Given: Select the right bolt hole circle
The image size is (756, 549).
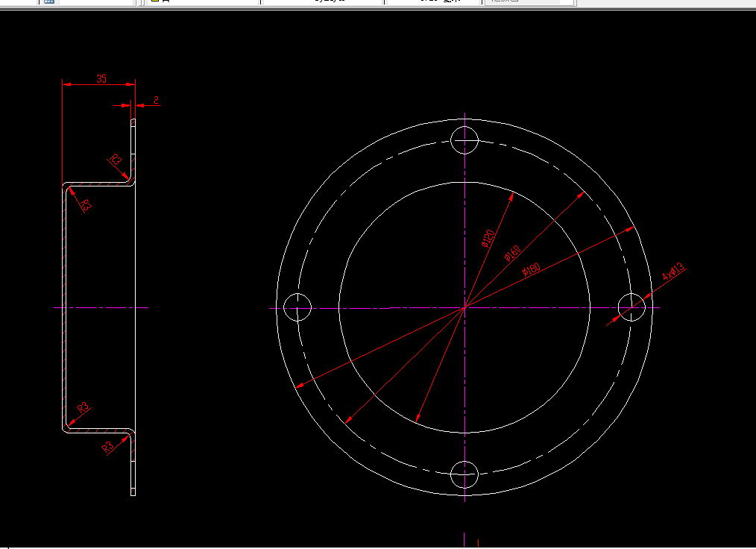Looking at the screenshot, I should [631, 307].
